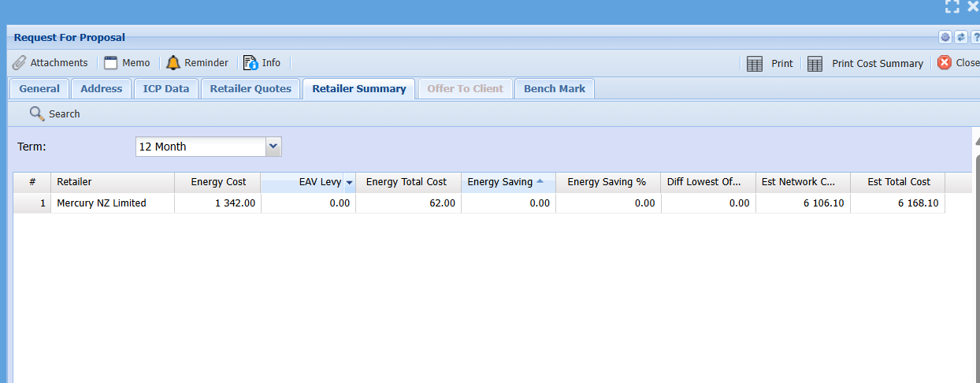Open the ICP Data tab

(166, 89)
